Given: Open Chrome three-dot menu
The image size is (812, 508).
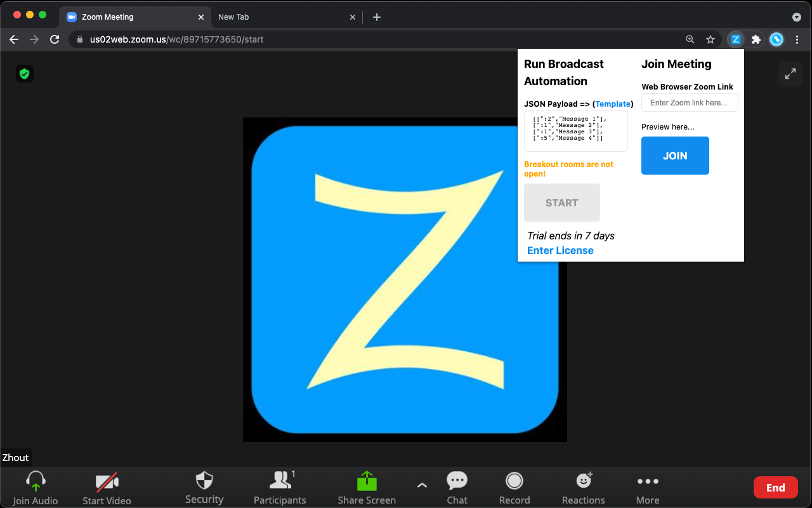Looking at the screenshot, I should 797,39.
